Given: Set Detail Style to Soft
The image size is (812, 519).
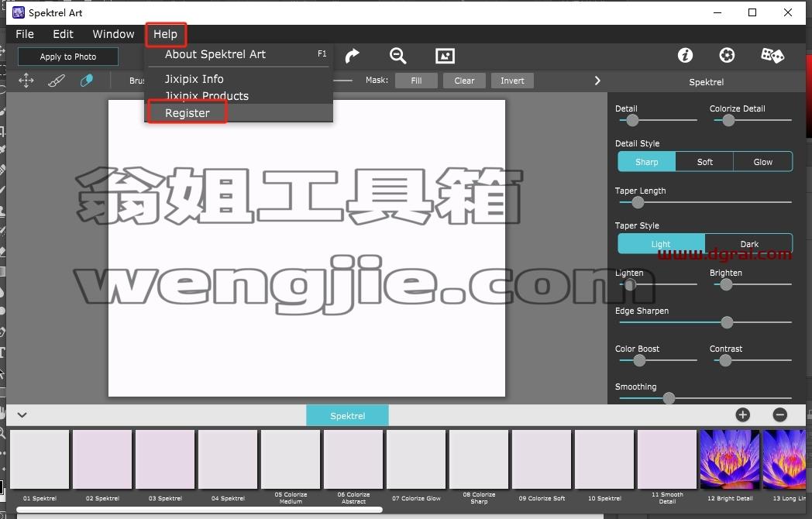Looking at the screenshot, I should [x=705, y=162].
